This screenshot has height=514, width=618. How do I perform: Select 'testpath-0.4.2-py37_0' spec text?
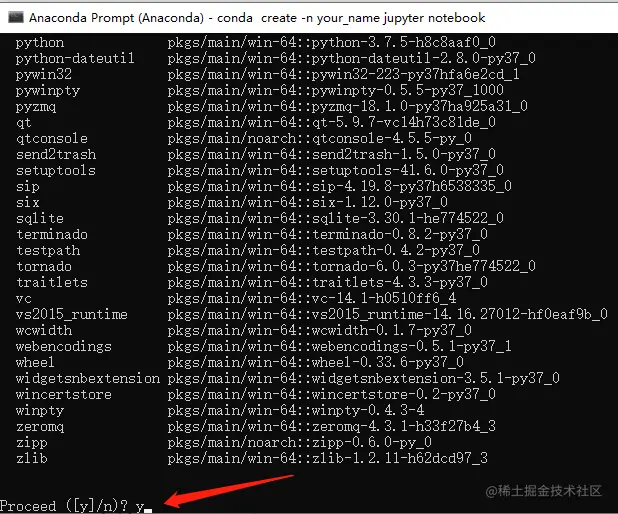tap(396, 250)
